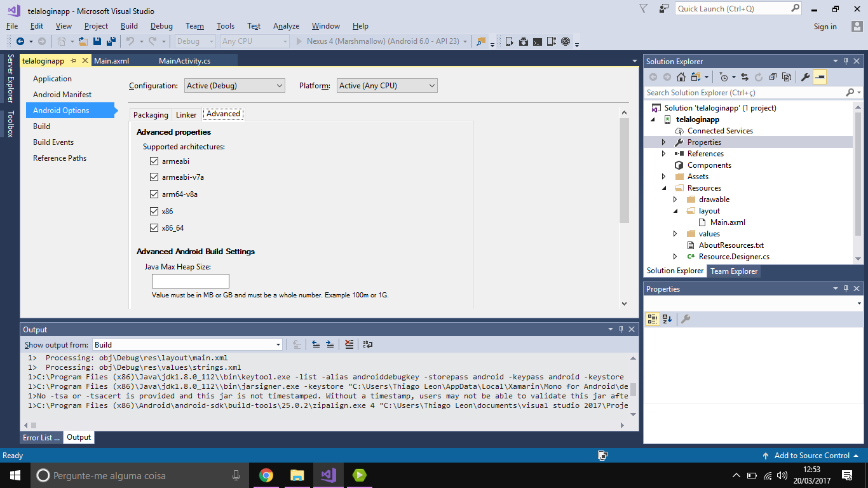Screen dimensions: 868x488
Task: Click the Sync with Active Document icon
Action: tap(745, 77)
